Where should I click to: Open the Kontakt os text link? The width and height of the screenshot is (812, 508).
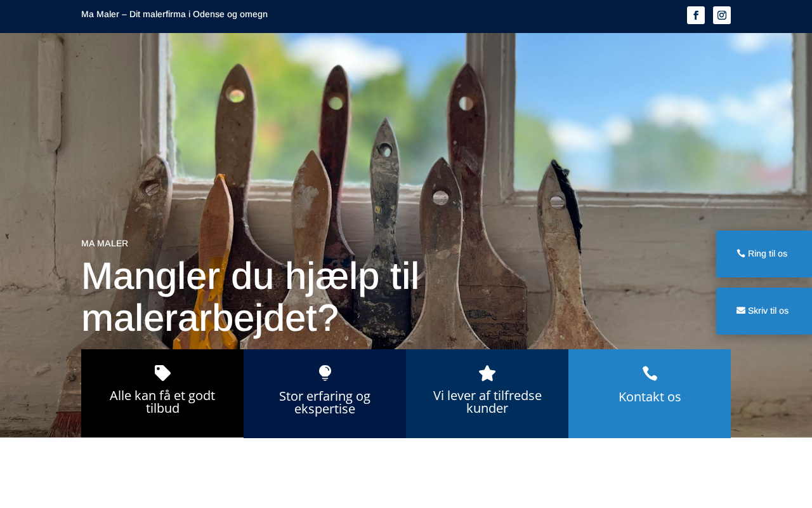click(x=650, y=397)
